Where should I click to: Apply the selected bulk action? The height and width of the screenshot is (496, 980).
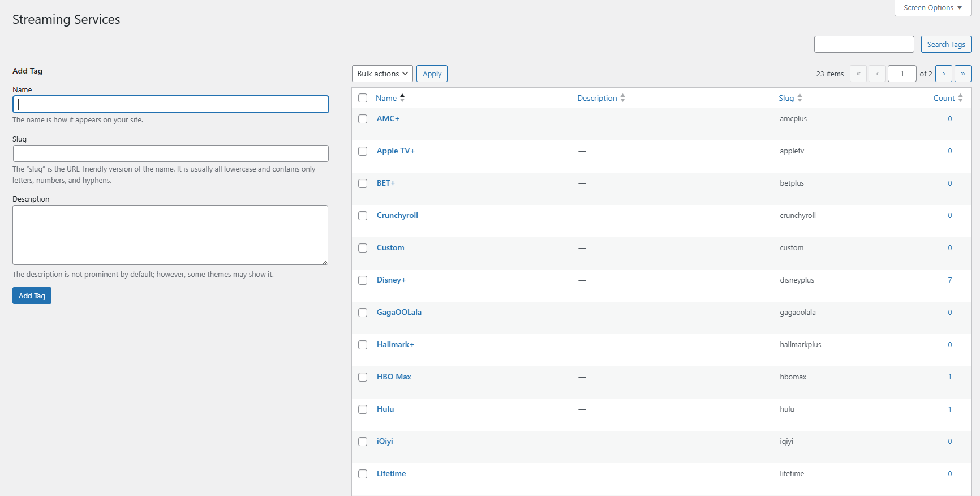pyautogui.click(x=432, y=74)
